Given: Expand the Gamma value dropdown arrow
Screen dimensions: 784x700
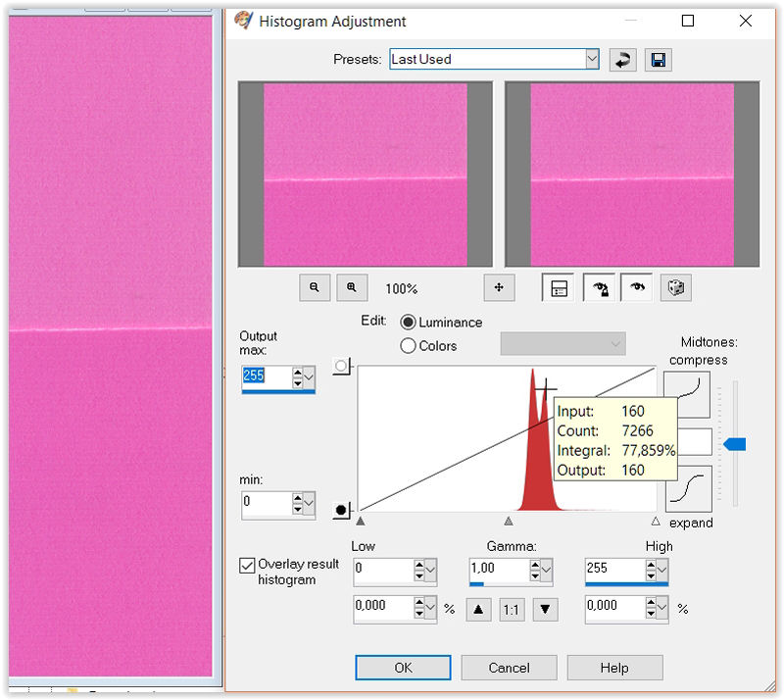Looking at the screenshot, I should (545, 571).
